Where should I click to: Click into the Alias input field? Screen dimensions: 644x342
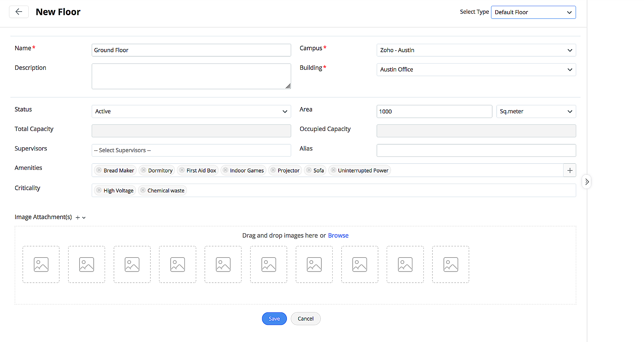[476, 151]
